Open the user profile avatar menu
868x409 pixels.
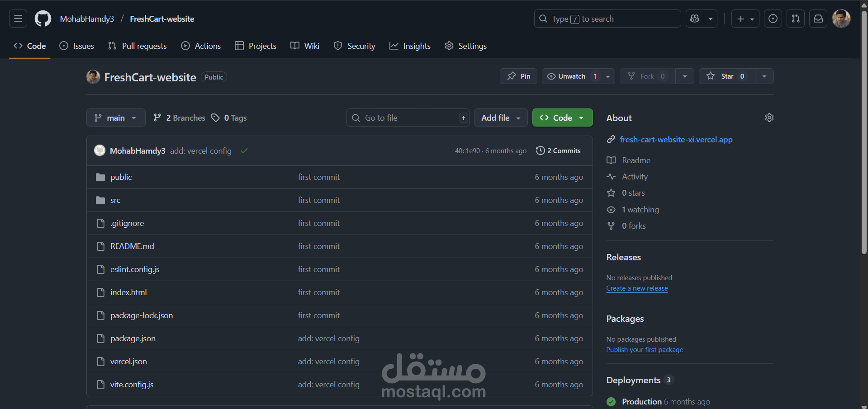[841, 19]
